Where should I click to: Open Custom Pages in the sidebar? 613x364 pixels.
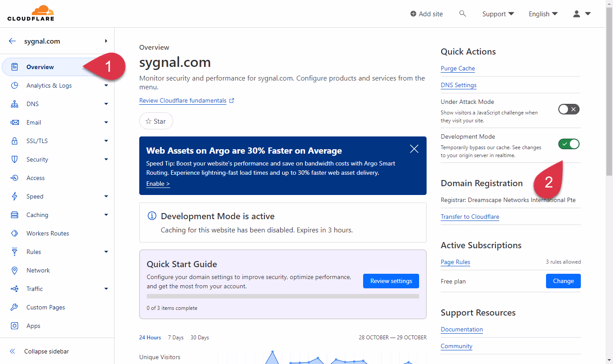(57, 307)
